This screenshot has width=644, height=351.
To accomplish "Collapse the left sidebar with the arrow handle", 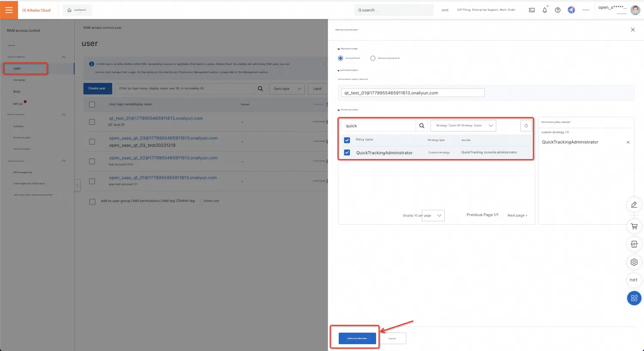I will coord(77,186).
